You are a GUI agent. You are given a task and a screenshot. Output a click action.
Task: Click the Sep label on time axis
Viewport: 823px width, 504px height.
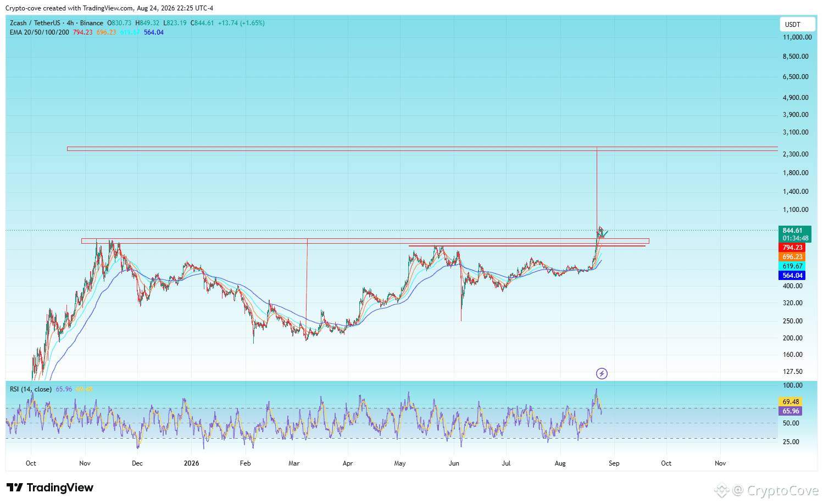click(x=614, y=463)
